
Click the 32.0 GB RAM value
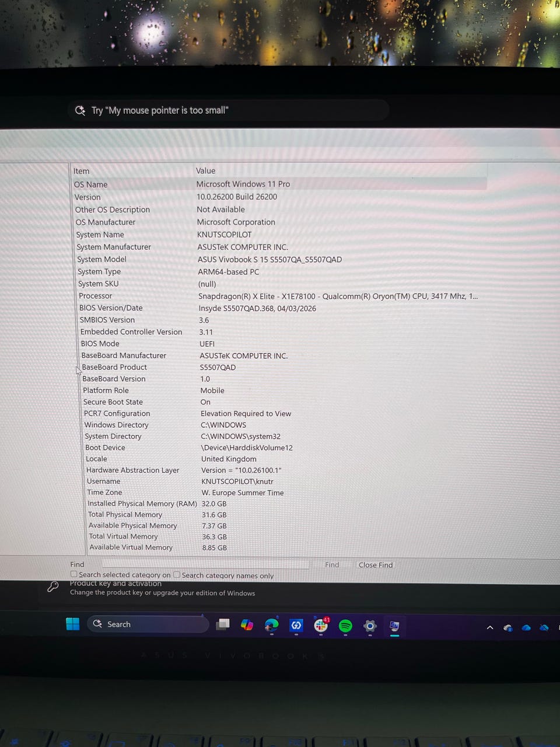[214, 504]
